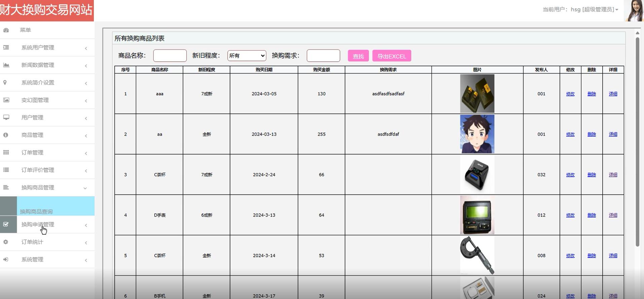Click the 购买日期 column header
644x299 pixels.
click(264, 70)
